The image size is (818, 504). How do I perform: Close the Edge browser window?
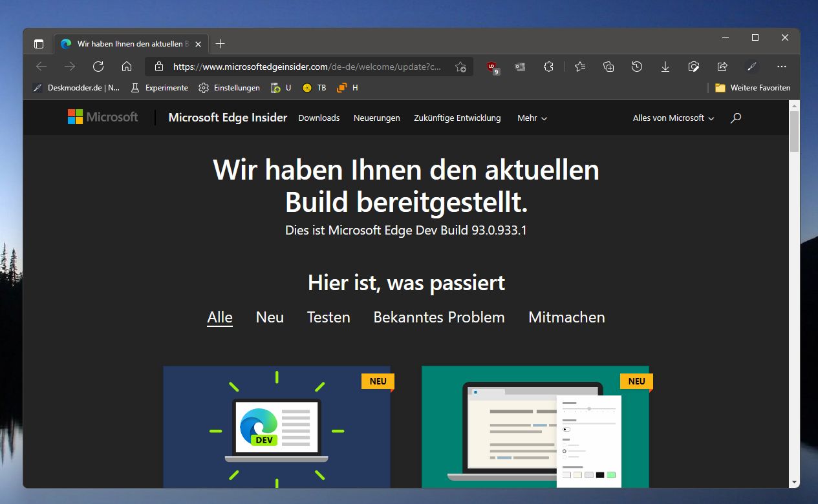click(x=785, y=38)
